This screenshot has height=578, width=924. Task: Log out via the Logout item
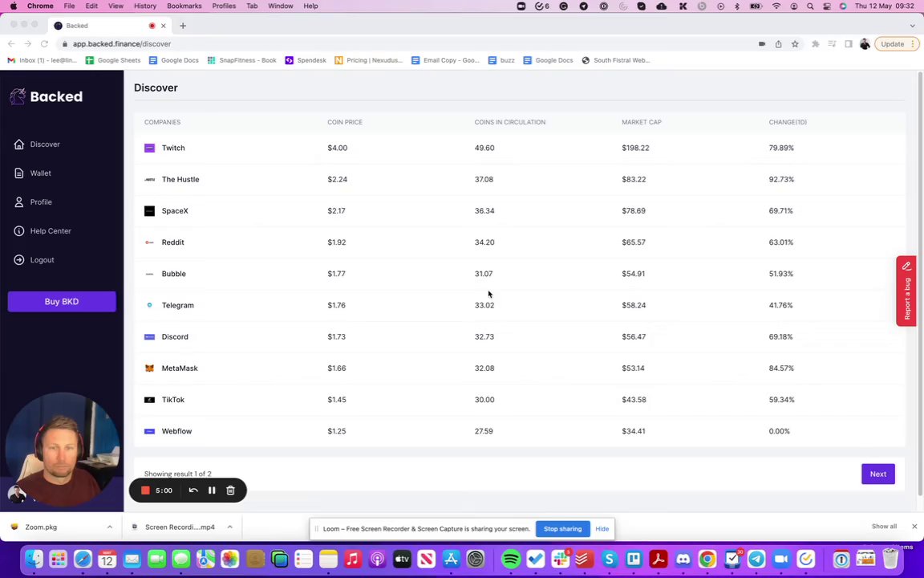(34, 260)
